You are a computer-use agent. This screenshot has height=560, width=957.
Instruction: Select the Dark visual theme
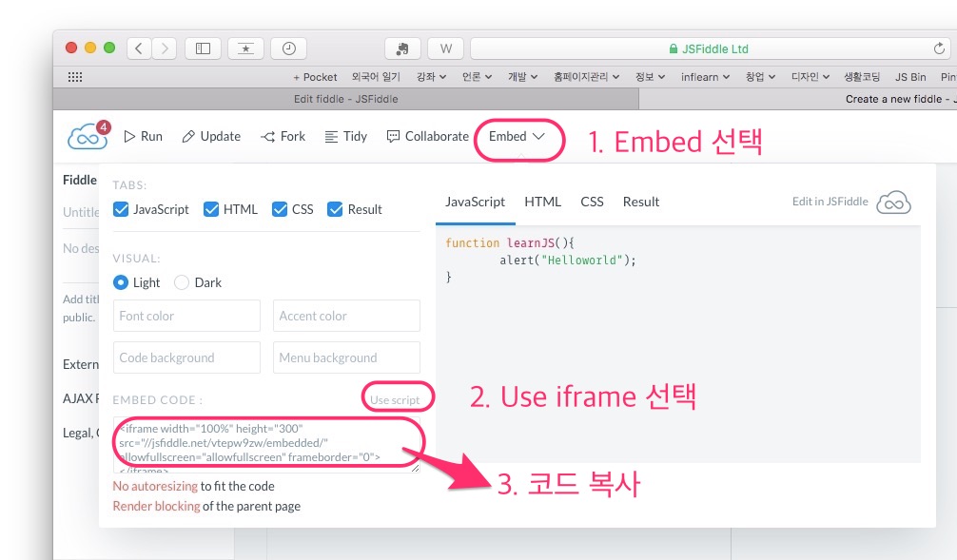click(x=182, y=282)
